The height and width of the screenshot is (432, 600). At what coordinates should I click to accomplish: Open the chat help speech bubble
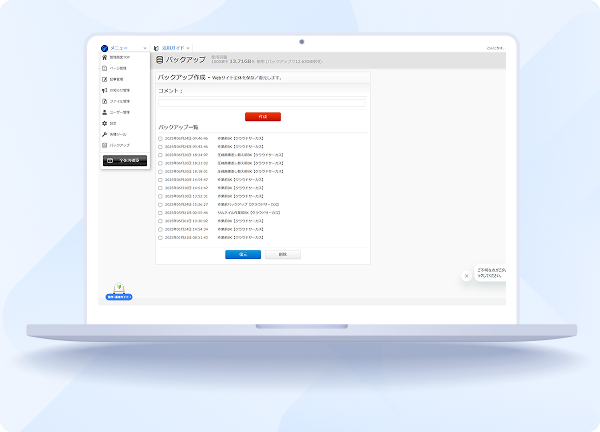pos(490,272)
